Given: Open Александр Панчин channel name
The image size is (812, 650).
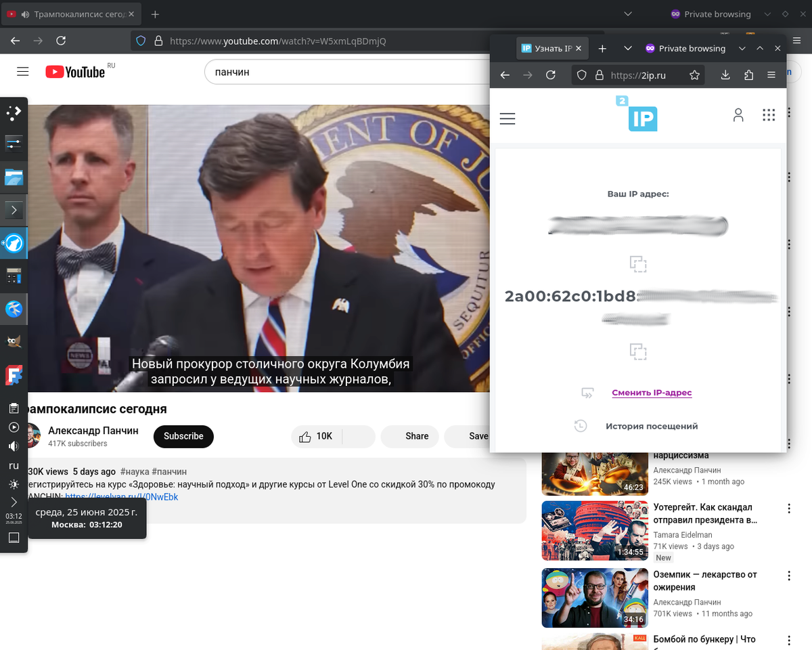Looking at the screenshot, I should [x=93, y=431].
